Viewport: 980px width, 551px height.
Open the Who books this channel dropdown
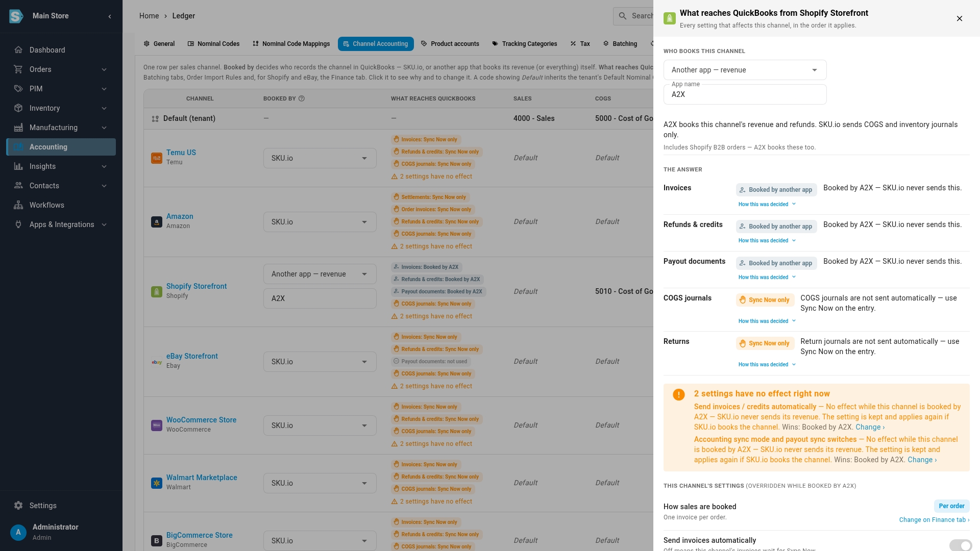click(x=745, y=70)
